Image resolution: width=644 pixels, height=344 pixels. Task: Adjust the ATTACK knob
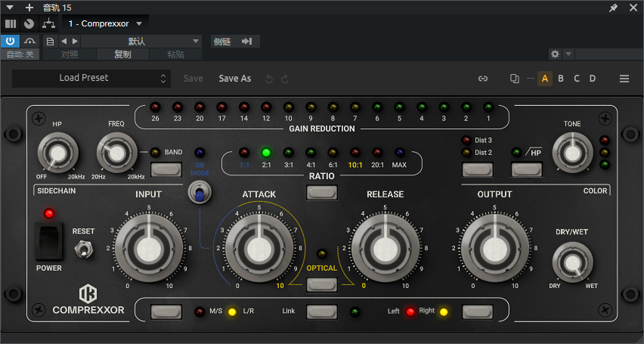259,248
